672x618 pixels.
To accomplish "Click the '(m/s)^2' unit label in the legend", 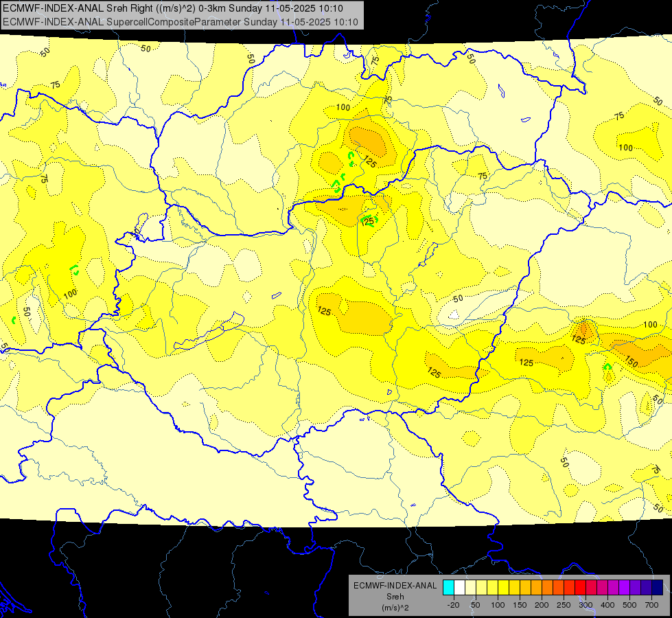I will tap(395, 608).
